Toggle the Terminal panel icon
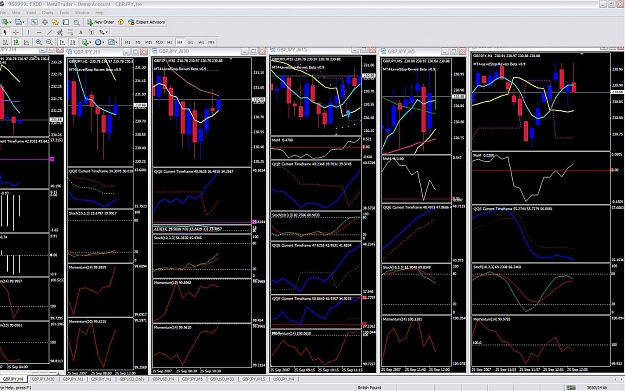This screenshot has width=625, height=391. (x=66, y=22)
